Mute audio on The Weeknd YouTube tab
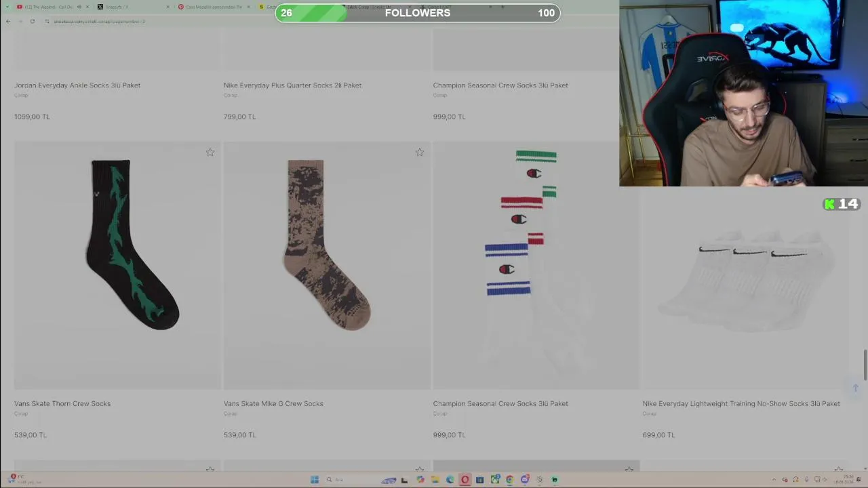Screen dimensions: 868x488 [79, 7]
